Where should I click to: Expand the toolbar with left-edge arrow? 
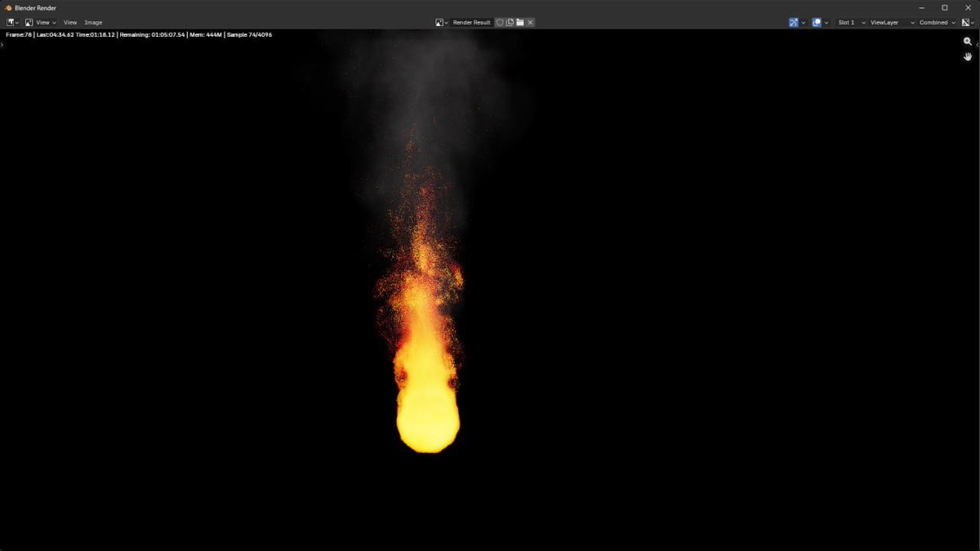click(2, 44)
